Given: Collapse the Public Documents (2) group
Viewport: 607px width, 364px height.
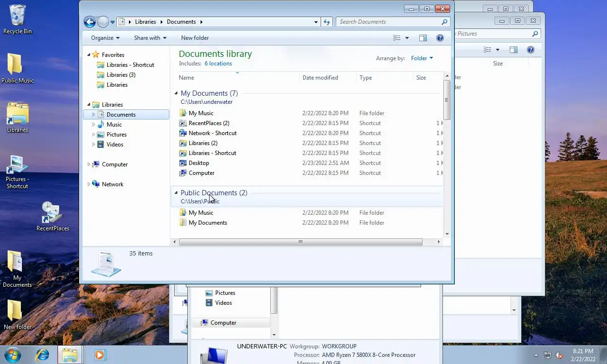Looking at the screenshot, I should 176,193.
